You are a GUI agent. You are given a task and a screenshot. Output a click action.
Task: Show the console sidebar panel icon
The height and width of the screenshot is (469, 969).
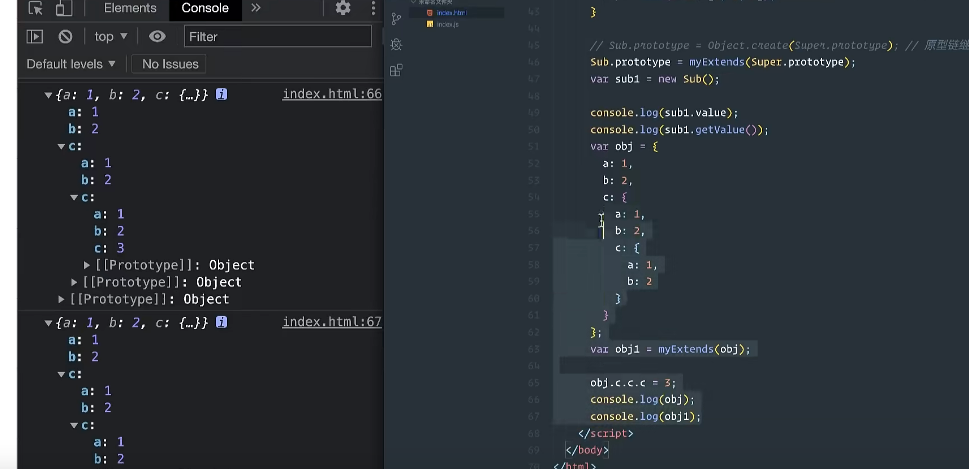[x=35, y=36]
